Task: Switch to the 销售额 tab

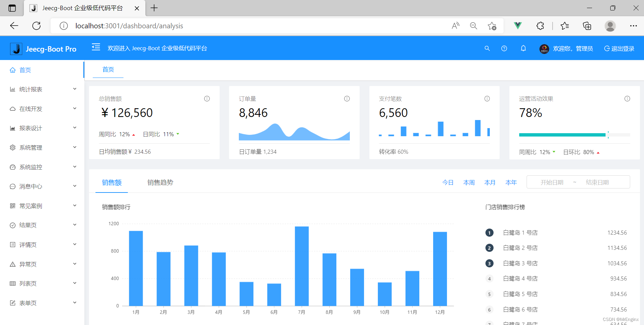Action: (112, 182)
